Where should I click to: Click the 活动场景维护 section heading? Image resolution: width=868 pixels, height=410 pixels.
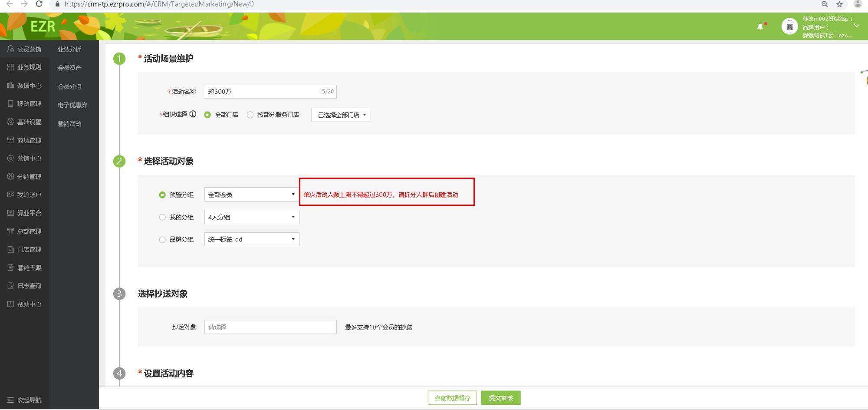point(169,59)
